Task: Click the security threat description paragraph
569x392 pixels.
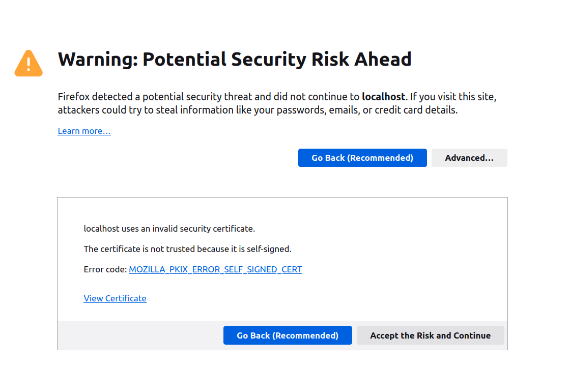Action: 277,103
